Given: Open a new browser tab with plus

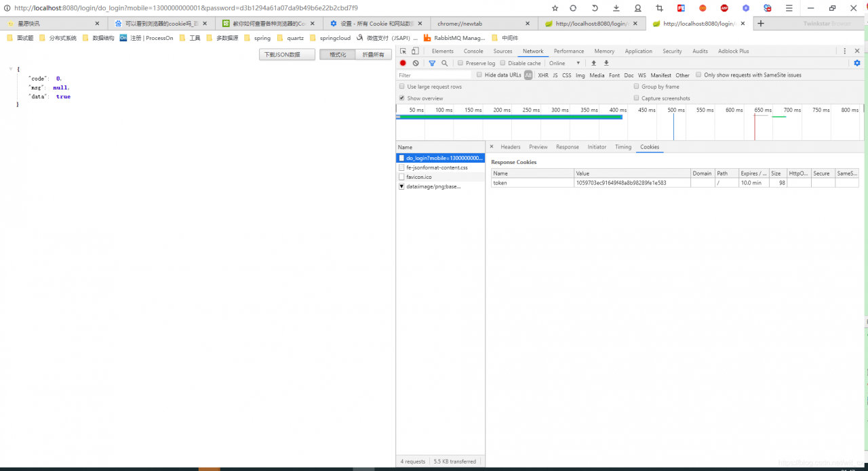Looking at the screenshot, I should [760, 23].
